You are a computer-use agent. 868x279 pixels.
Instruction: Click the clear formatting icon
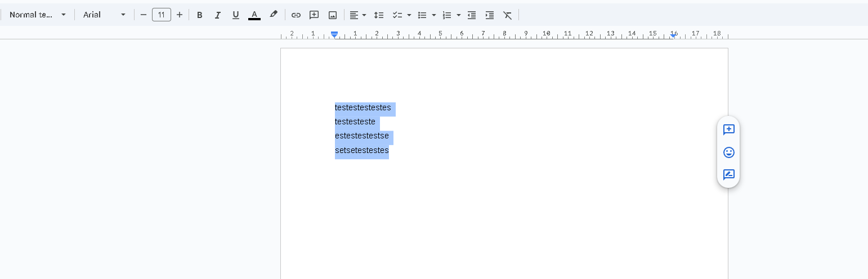(508, 15)
